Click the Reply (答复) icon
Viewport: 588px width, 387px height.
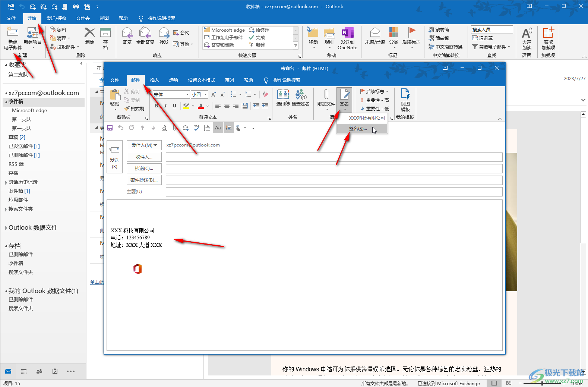[x=127, y=33]
